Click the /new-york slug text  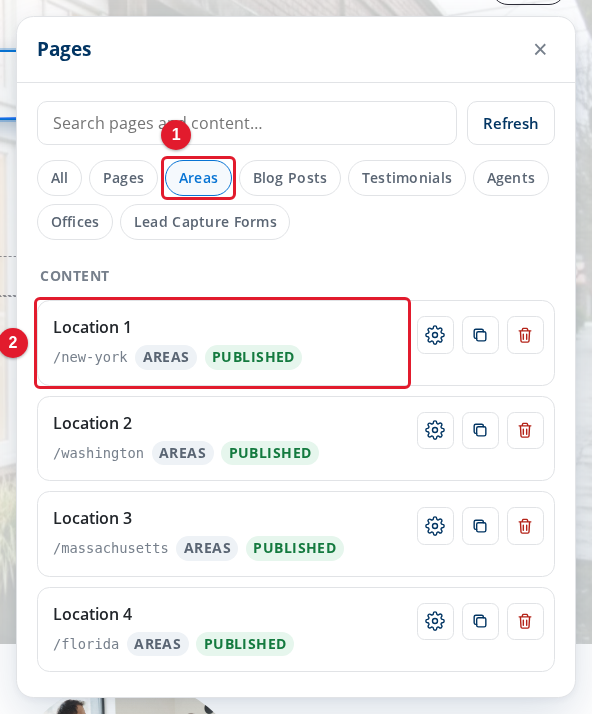point(90,357)
